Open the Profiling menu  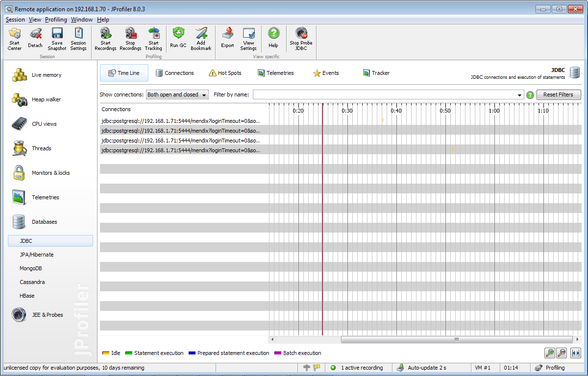[56, 20]
